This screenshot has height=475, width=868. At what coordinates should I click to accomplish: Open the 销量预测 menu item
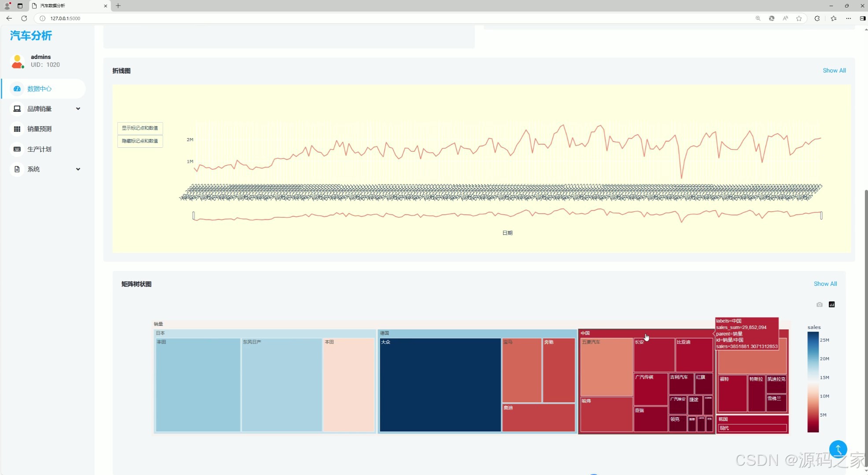[x=40, y=129]
